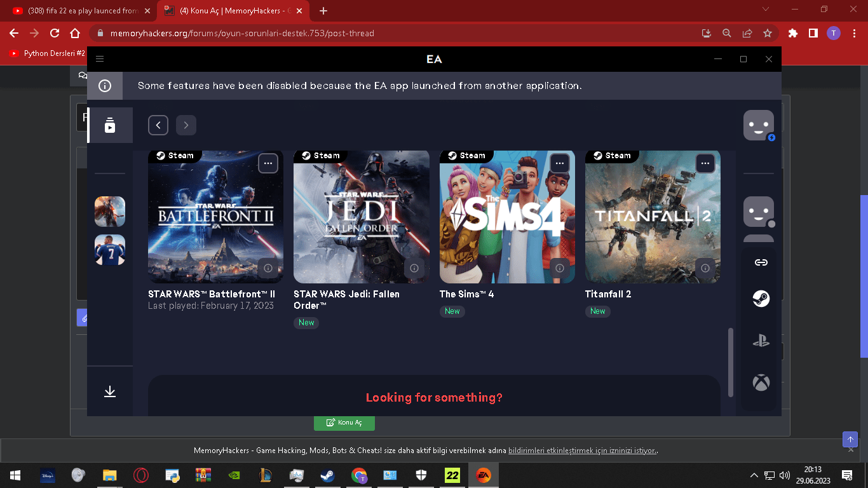Bookmark this page with the star icon
Screen dimensions: 868x488
pyautogui.click(x=768, y=33)
